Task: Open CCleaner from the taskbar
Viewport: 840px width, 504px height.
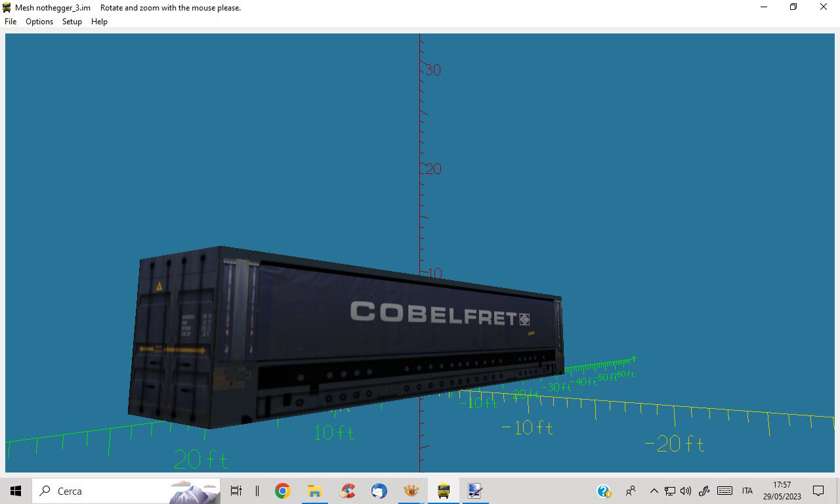Action: click(x=347, y=491)
